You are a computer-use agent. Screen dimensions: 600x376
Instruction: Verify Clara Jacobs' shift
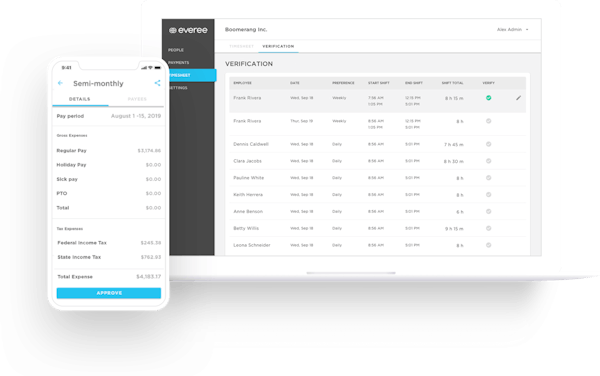click(489, 161)
